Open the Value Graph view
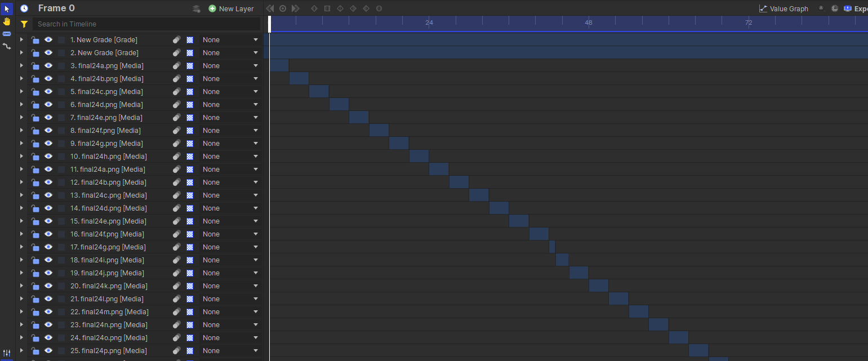868x361 pixels. click(784, 8)
